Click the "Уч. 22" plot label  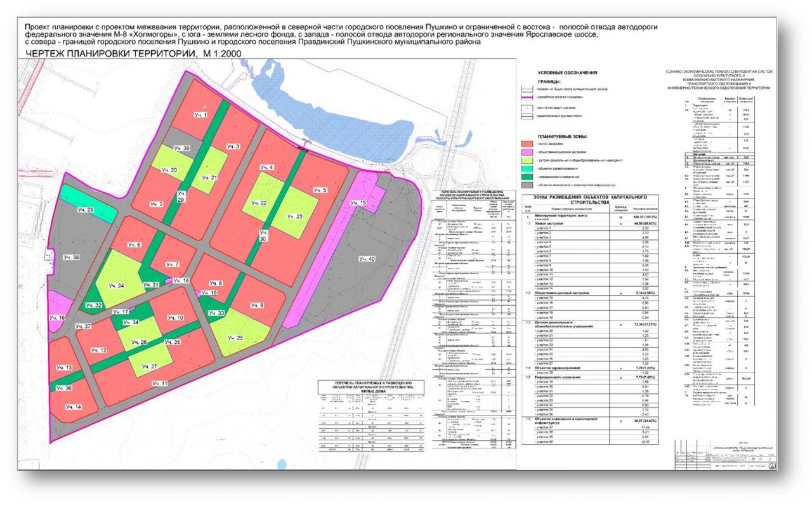coord(258,203)
